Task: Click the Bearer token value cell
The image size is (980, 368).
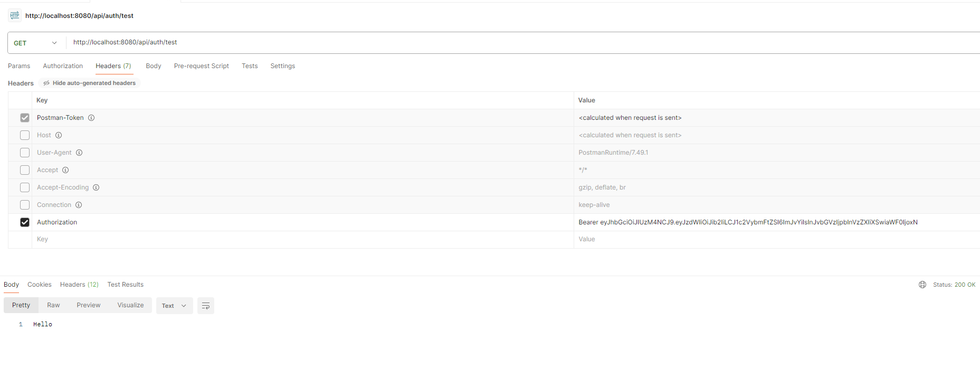Action: (x=777, y=222)
